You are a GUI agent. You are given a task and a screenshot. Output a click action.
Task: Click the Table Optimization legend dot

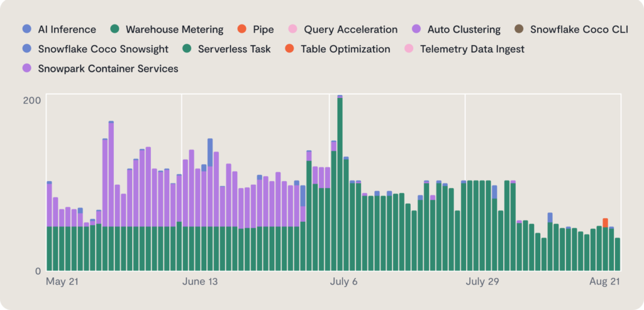click(289, 49)
